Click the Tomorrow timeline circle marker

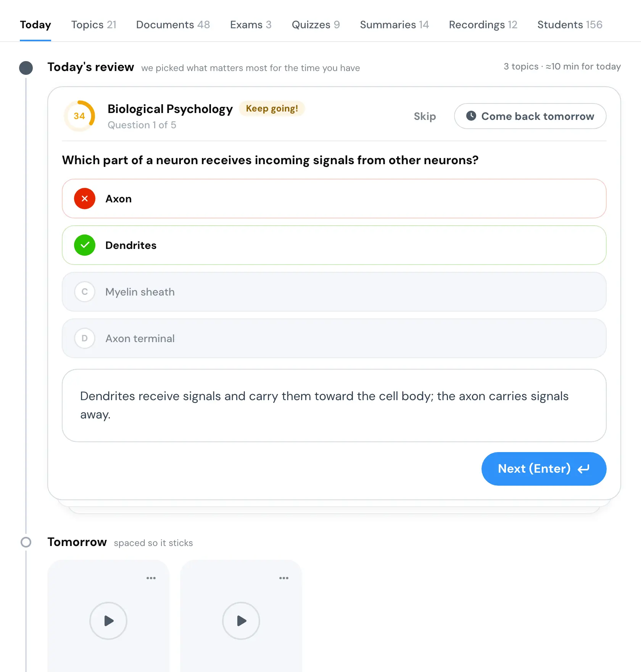click(x=26, y=542)
